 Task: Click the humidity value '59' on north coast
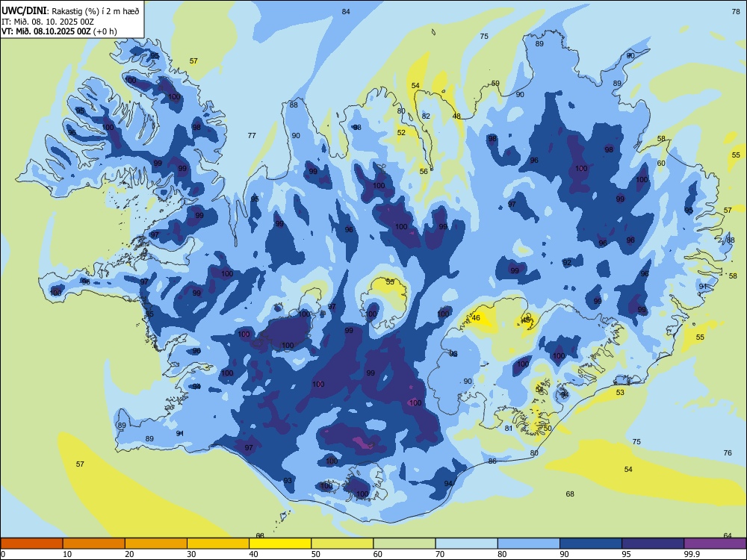coord(495,84)
